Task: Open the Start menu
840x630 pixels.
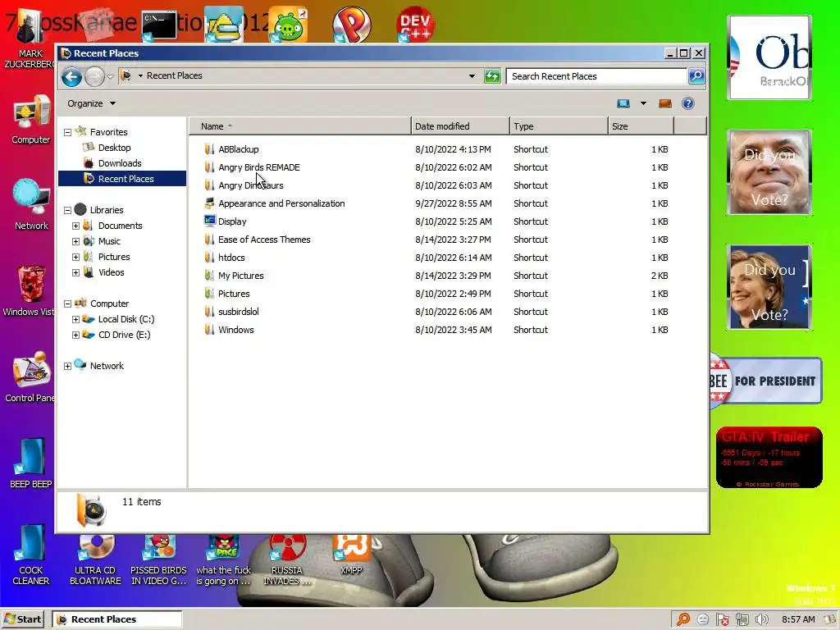Action: pyautogui.click(x=22, y=619)
